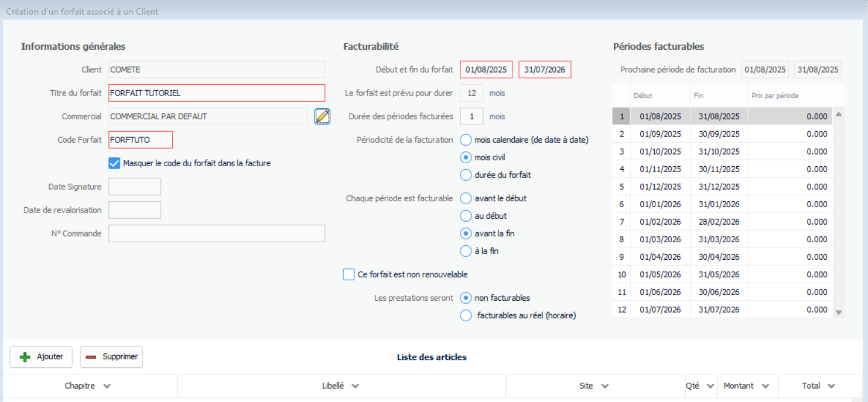Viewport: 868px width, 402px height.
Task: Choose facturables au réel (horaire)
Action: tap(466, 315)
